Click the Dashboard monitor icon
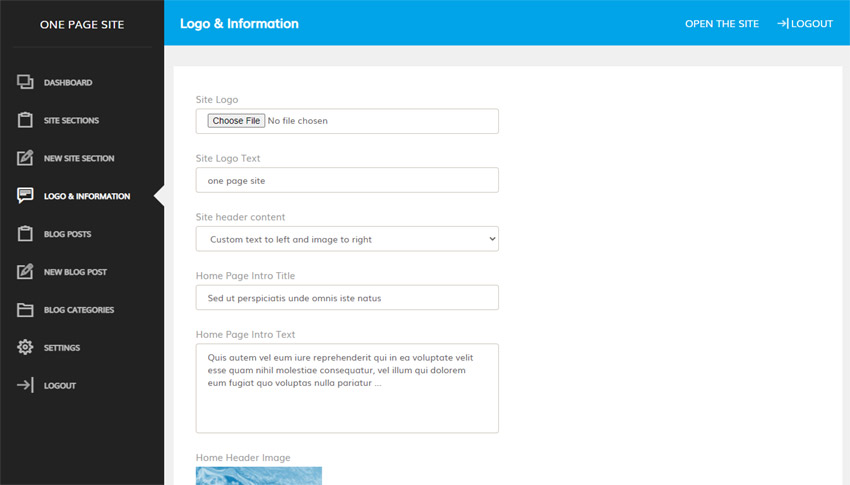Screen dimensions: 850x485 [26, 82]
